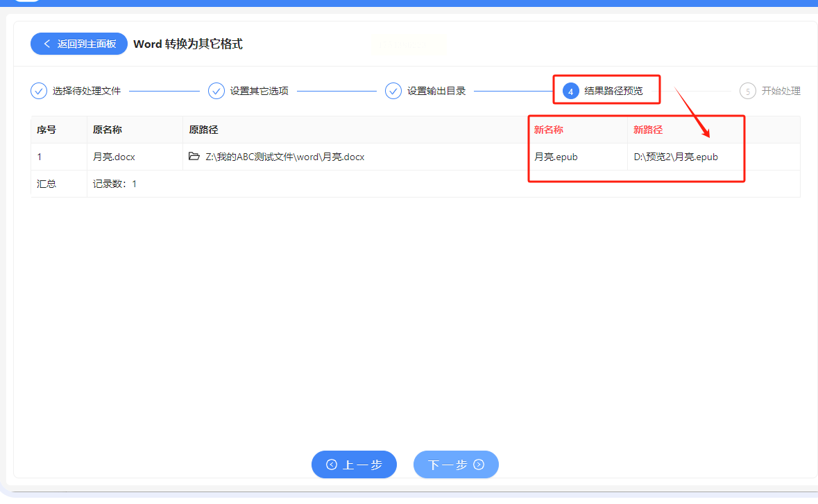The image size is (818, 504).
Task: Go to the 选择待处理文件 step label
Action: click(87, 92)
